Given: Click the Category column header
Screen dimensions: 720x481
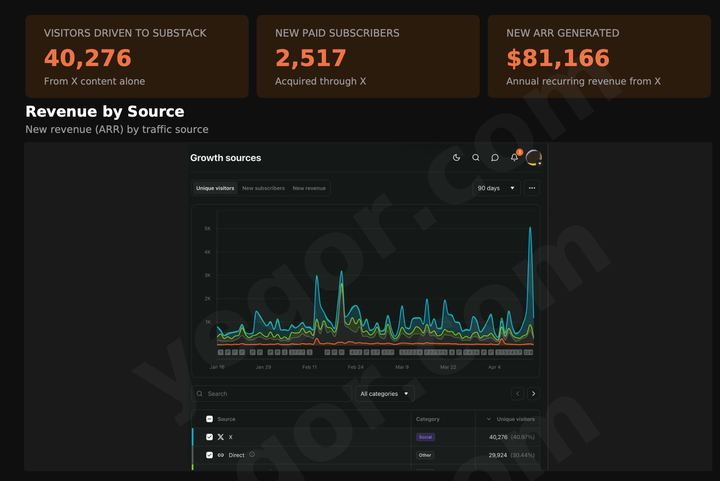Looking at the screenshot, I should coord(428,419).
